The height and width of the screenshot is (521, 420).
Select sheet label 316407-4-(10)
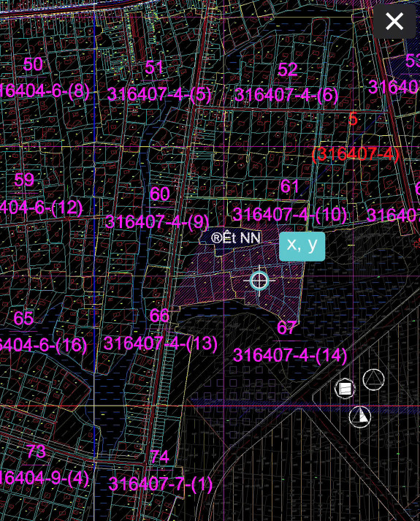point(289,214)
